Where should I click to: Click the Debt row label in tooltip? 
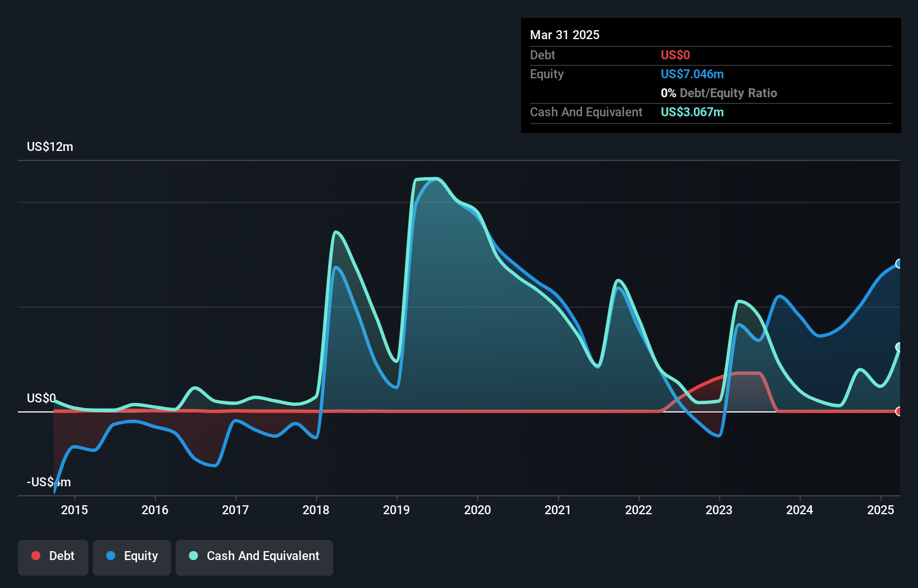[x=542, y=55]
